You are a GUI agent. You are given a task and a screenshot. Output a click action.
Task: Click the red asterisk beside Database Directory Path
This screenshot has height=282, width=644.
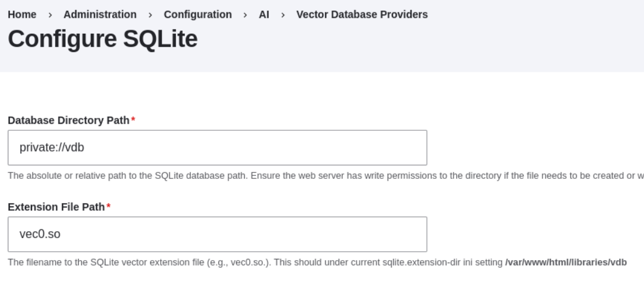coord(133,121)
